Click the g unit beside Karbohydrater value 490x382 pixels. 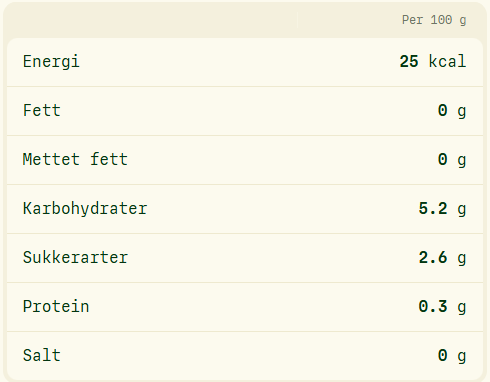pos(462,210)
